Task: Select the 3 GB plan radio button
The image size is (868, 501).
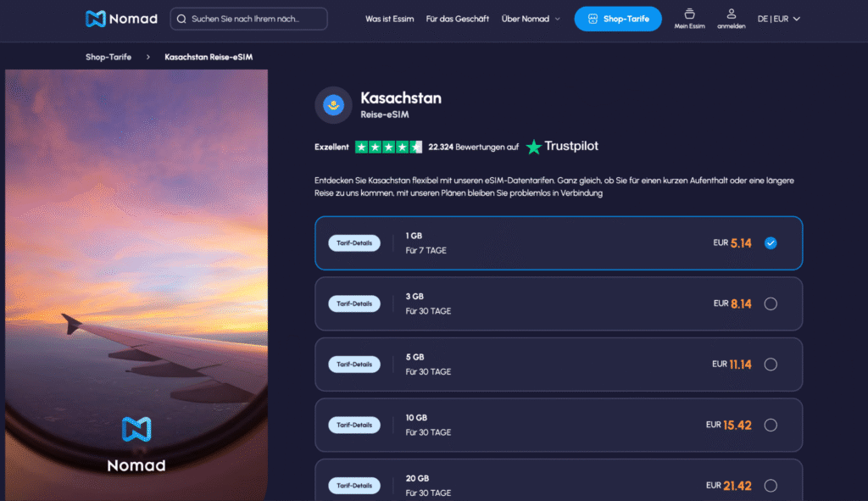Action: click(771, 303)
